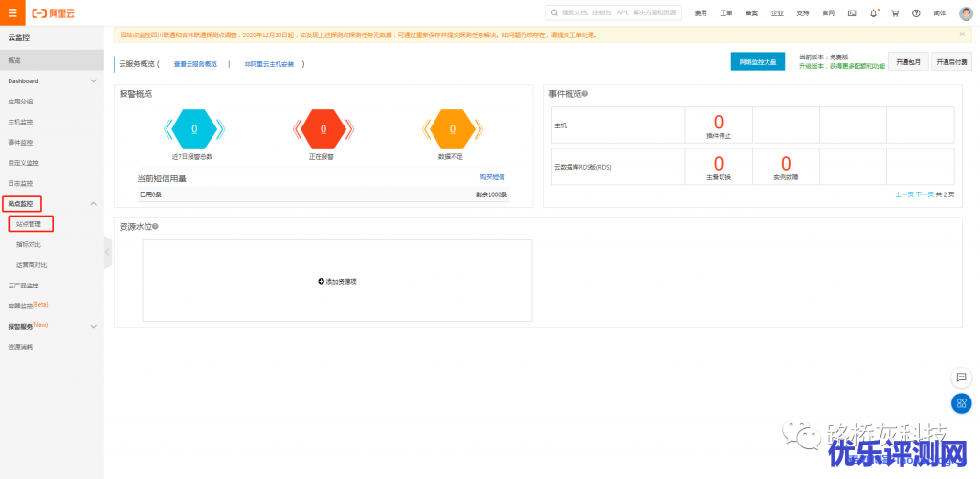Click the help icon beside 资源水位
Screen dimensions: 980x479
click(x=155, y=227)
